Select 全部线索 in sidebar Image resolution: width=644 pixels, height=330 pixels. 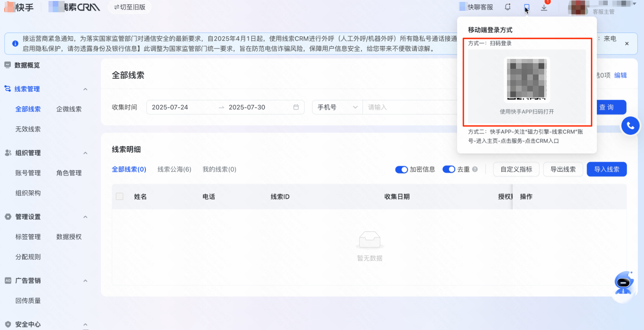click(28, 109)
